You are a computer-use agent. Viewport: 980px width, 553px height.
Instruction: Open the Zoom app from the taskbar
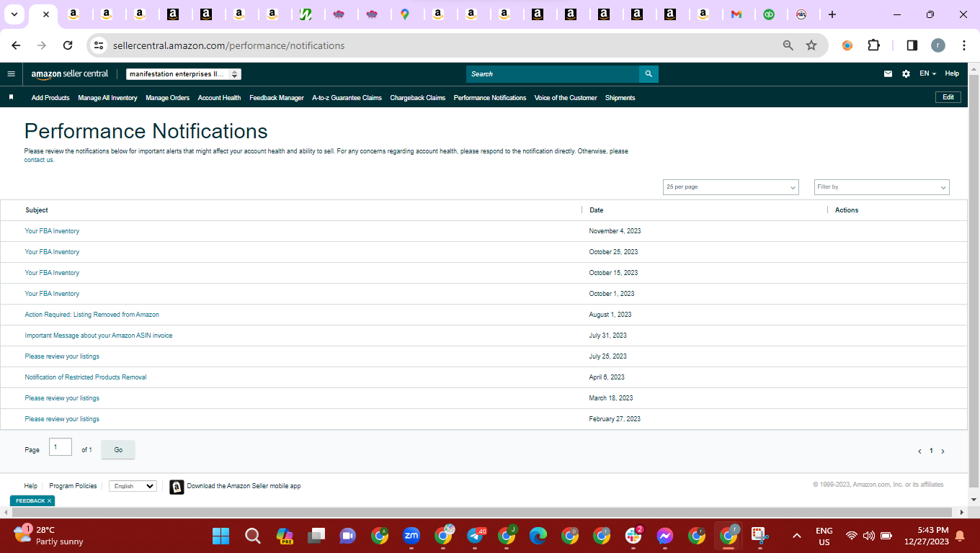tap(411, 536)
